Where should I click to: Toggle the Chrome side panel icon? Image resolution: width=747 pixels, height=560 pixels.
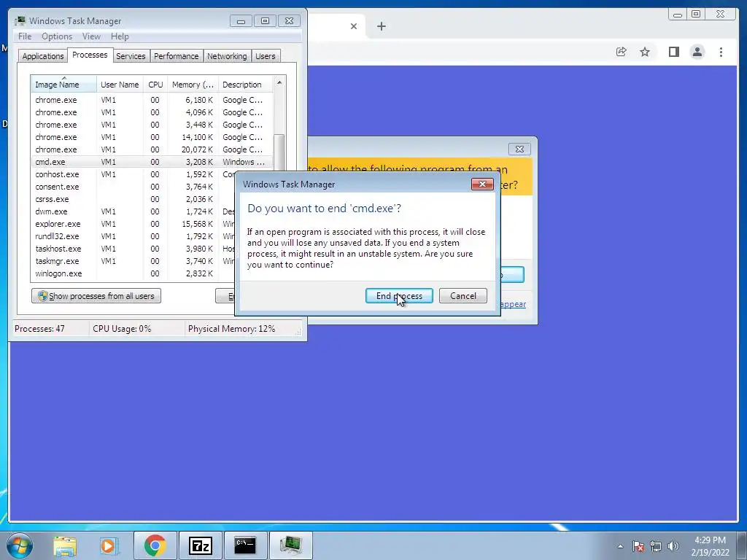pyautogui.click(x=673, y=52)
